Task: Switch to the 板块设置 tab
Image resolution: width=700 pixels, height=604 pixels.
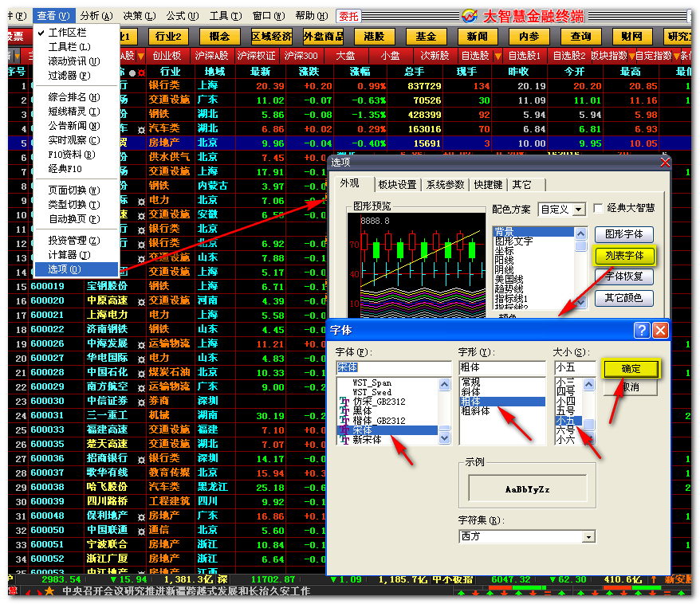Action: [397, 185]
